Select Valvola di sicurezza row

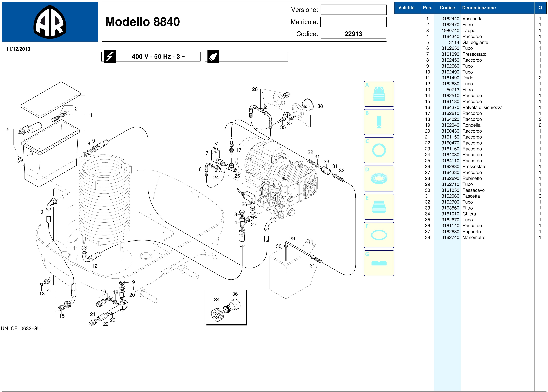tap(482, 107)
